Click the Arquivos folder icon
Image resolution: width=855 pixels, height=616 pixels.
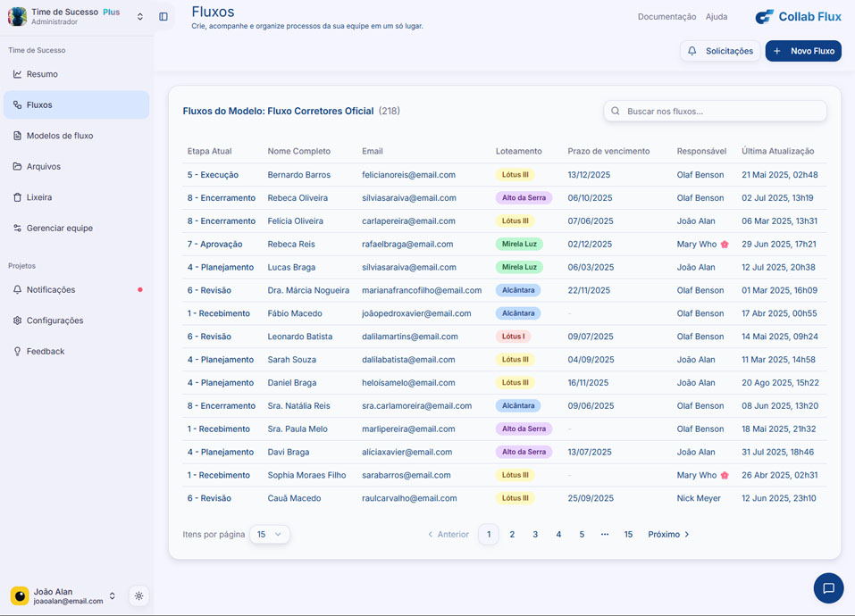click(17, 167)
